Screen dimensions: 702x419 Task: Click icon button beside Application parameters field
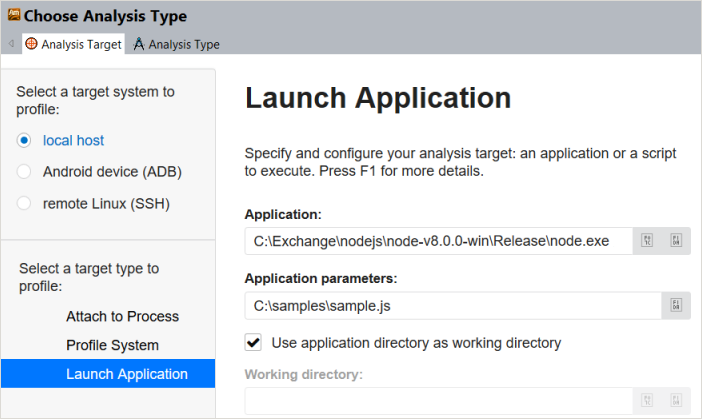[676, 304]
